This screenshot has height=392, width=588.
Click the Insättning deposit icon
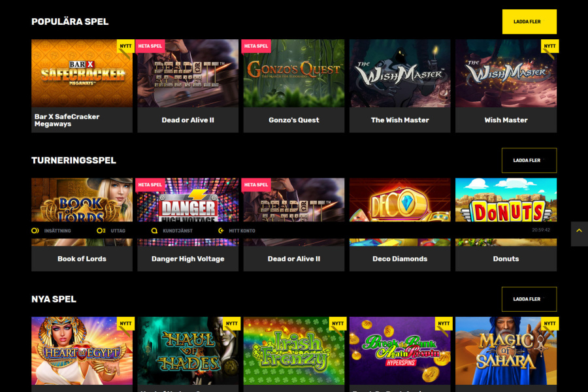(35, 231)
